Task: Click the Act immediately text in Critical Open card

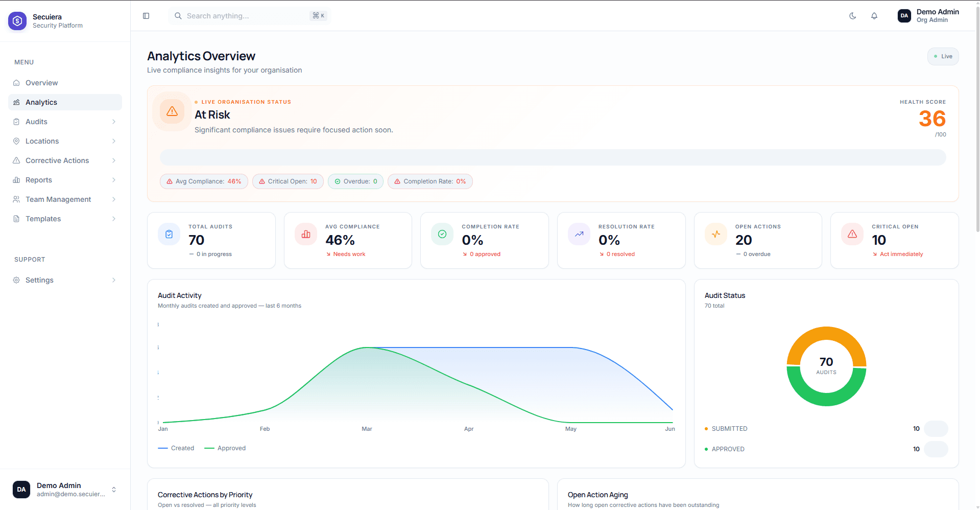Action: (x=901, y=254)
